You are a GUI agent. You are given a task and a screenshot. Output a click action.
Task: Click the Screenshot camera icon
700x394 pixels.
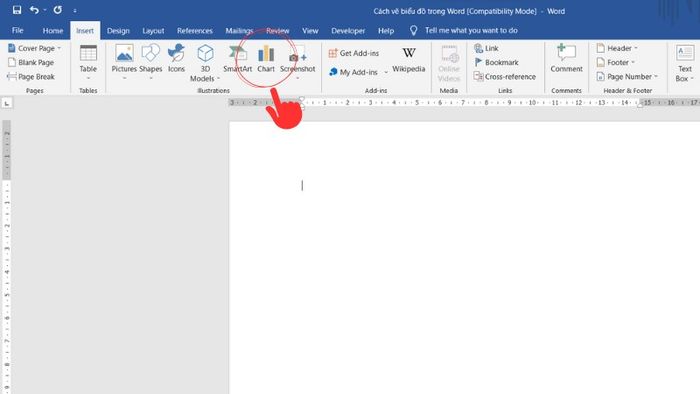[297, 54]
